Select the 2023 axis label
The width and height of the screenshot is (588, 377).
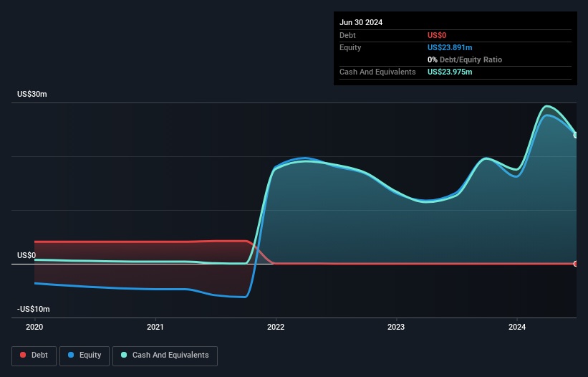pos(396,327)
